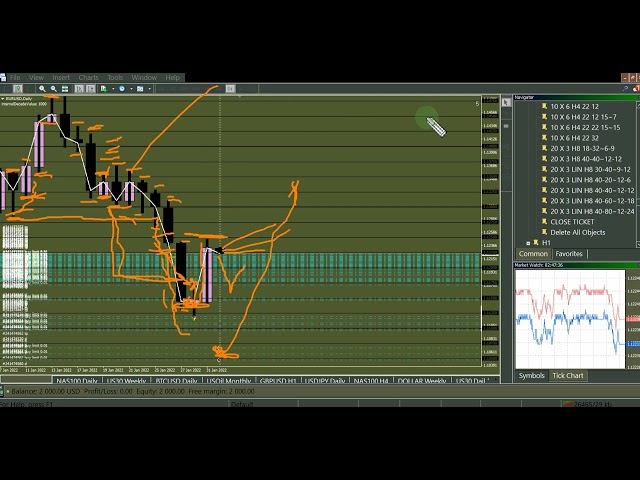Click the templates toolbar icon
This screenshot has height=480, width=640.
pyautogui.click(x=140, y=88)
